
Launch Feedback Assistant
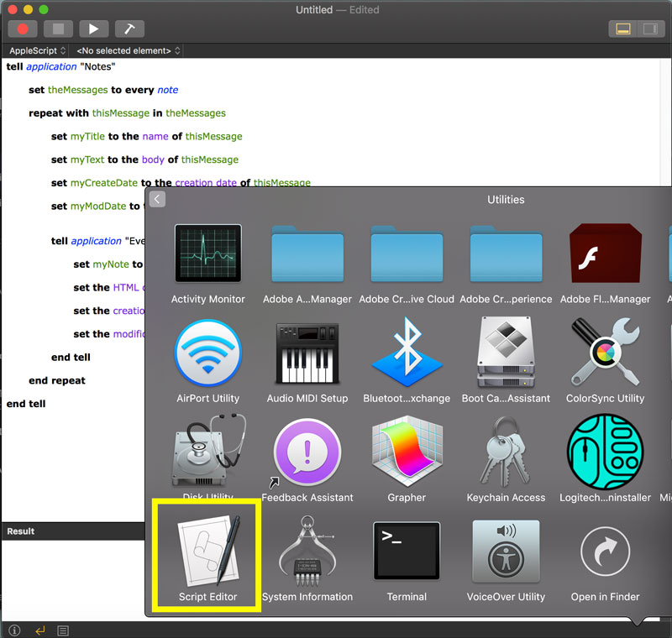[307, 460]
